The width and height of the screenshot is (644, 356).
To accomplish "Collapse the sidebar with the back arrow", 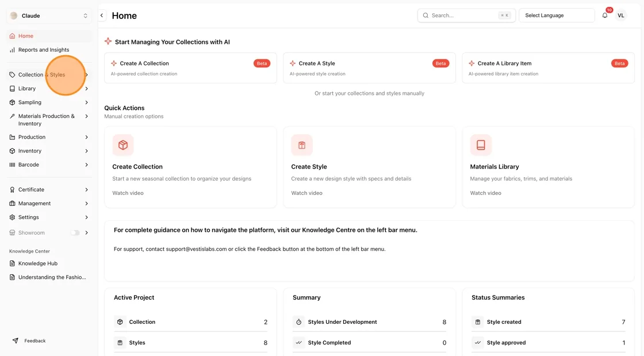I will (x=102, y=16).
